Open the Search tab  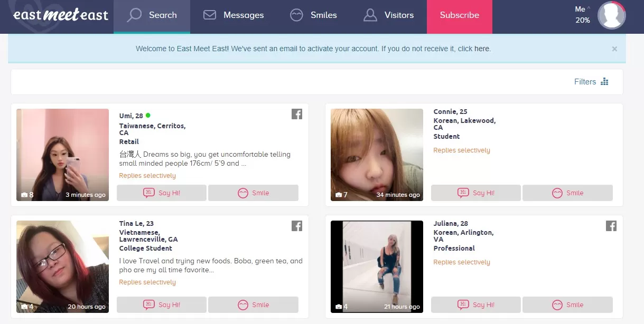pos(152,15)
